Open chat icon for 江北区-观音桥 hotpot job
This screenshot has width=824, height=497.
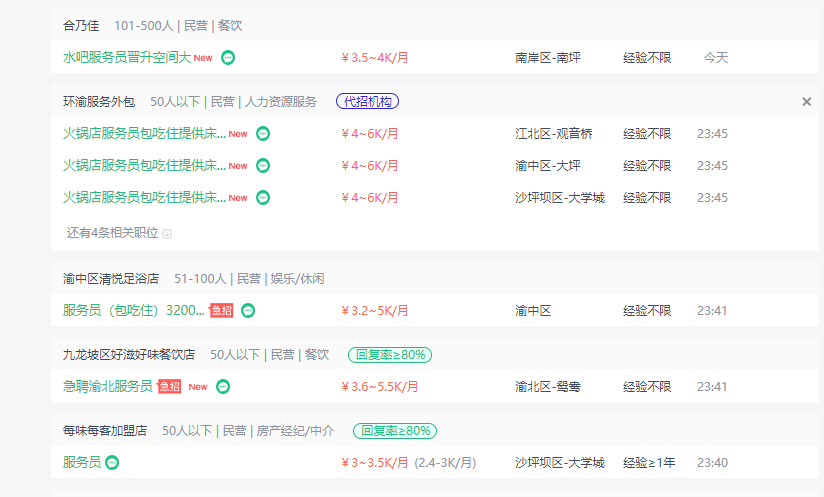[x=263, y=133]
